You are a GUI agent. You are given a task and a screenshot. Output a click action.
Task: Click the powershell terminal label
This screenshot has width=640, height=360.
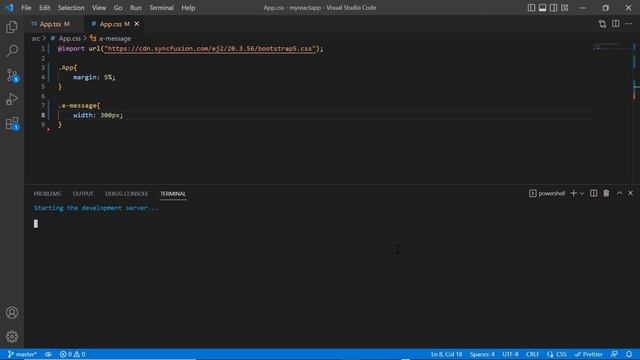[547, 193]
